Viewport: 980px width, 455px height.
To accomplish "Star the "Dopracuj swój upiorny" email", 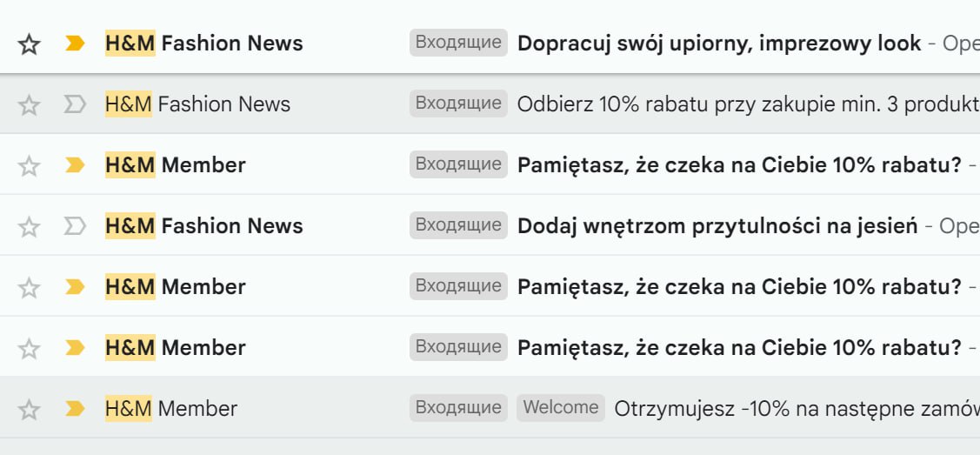I will [x=29, y=44].
